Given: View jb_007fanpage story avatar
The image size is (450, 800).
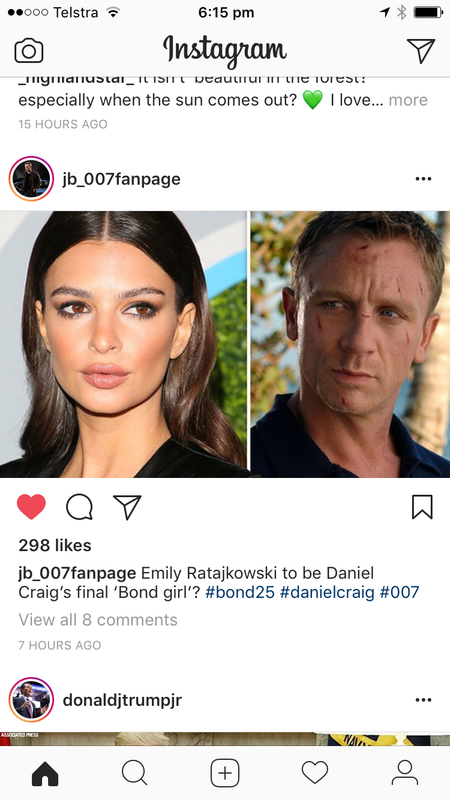Looking at the screenshot, I should click(x=32, y=179).
